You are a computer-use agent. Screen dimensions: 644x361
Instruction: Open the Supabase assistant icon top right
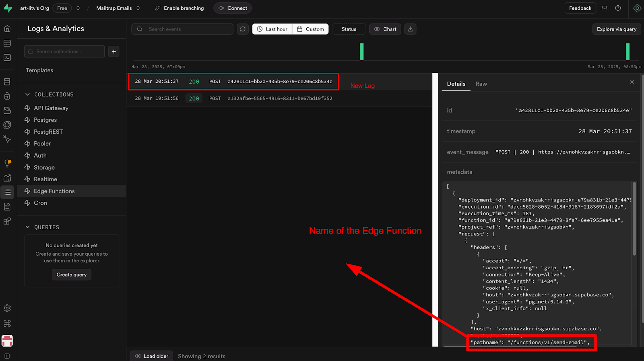pyautogui.click(x=637, y=8)
